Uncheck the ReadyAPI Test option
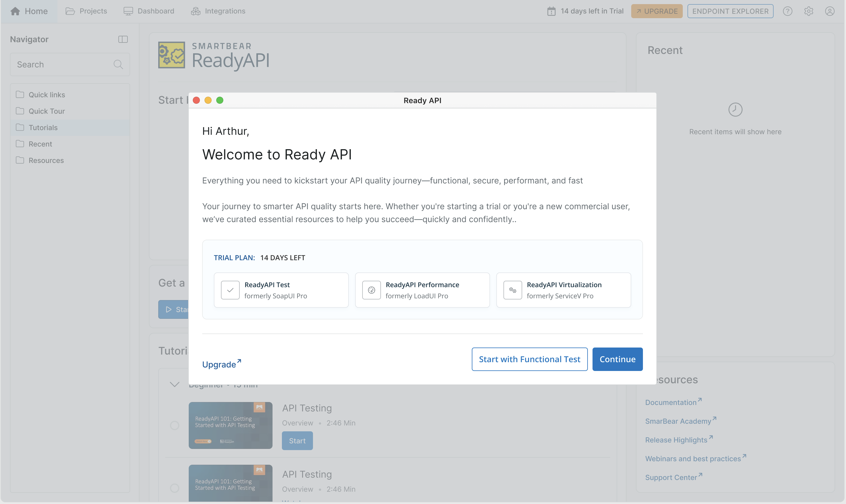 230,290
